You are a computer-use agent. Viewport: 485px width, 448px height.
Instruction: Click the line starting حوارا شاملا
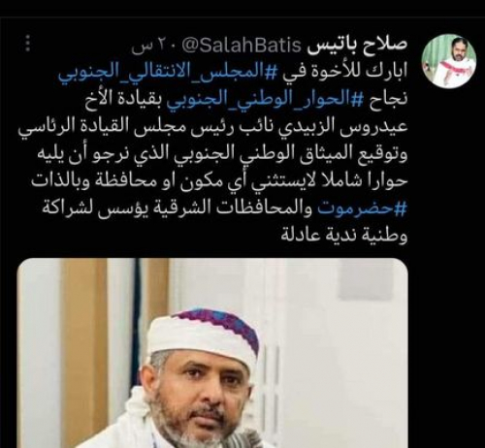[x=219, y=180]
